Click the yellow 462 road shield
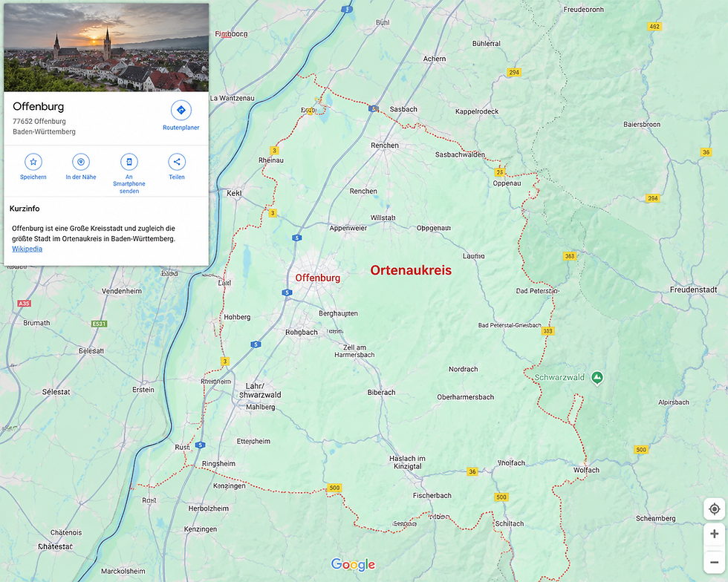Screen dimensions: 728x582 coord(654,27)
